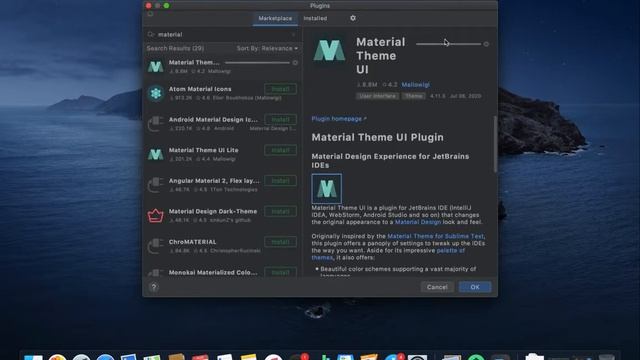Click the Atom Material Icons plugin icon
The height and width of the screenshot is (360, 640).
click(156, 93)
